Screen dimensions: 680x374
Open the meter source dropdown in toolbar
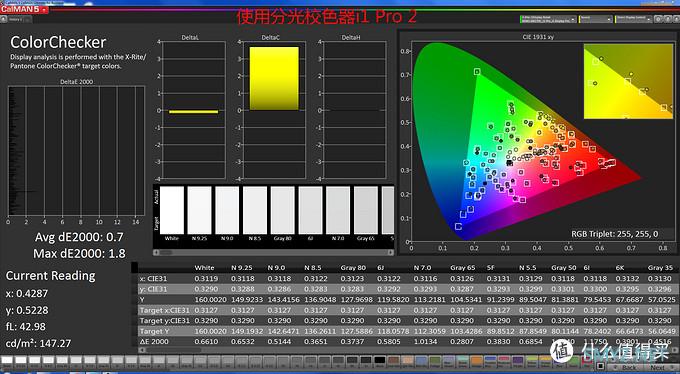click(548, 20)
